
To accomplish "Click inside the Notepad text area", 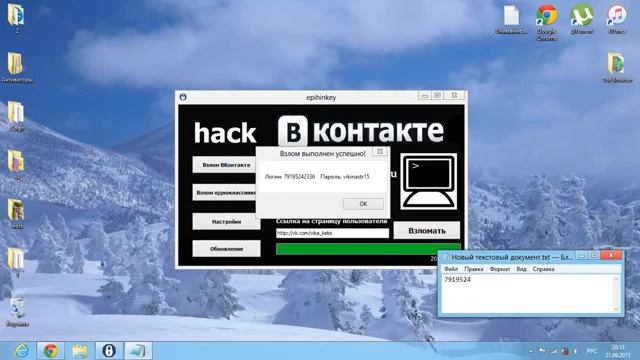I will point(527,294).
